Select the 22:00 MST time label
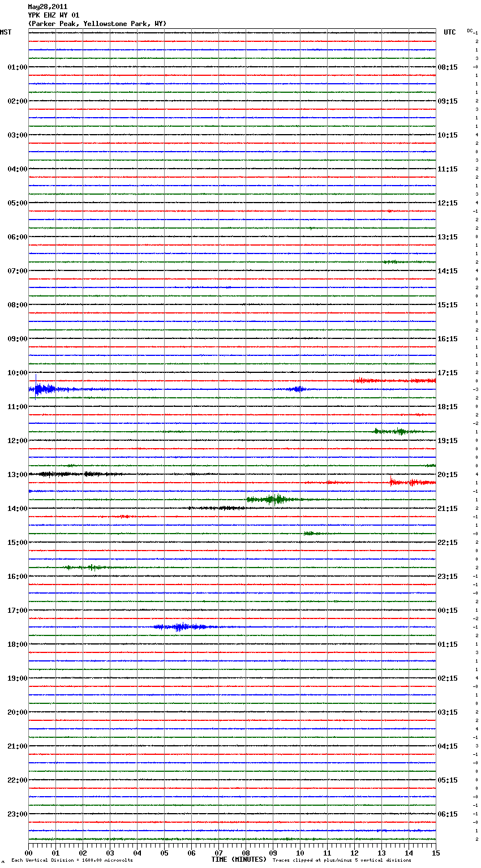Screen dimensions: 481x868 tap(17, 780)
